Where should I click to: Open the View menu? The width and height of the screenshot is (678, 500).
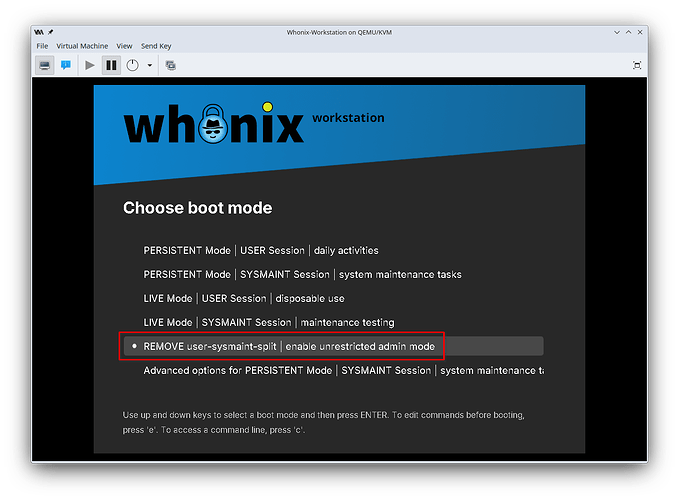(x=124, y=46)
